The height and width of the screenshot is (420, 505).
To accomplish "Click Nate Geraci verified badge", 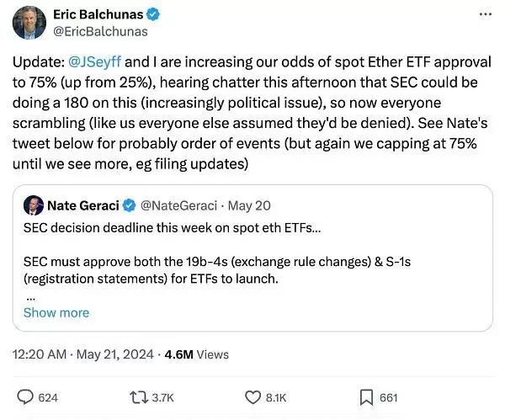I will click(x=130, y=205).
